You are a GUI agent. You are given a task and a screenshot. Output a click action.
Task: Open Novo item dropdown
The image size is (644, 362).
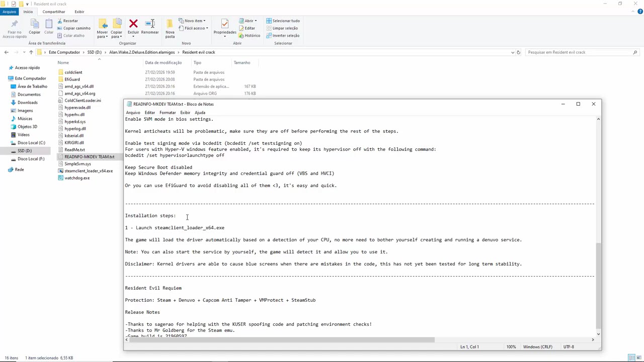(192, 21)
